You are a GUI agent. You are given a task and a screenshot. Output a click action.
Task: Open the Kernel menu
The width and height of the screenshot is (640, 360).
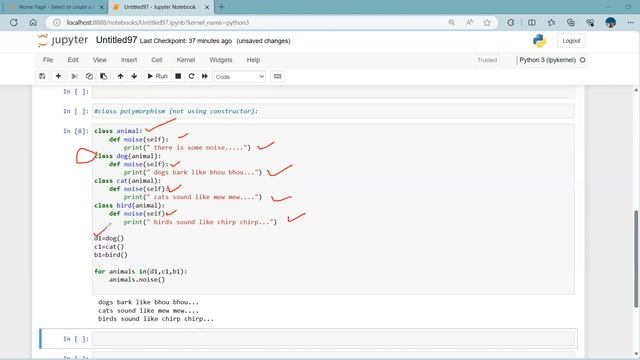[x=186, y=60]
